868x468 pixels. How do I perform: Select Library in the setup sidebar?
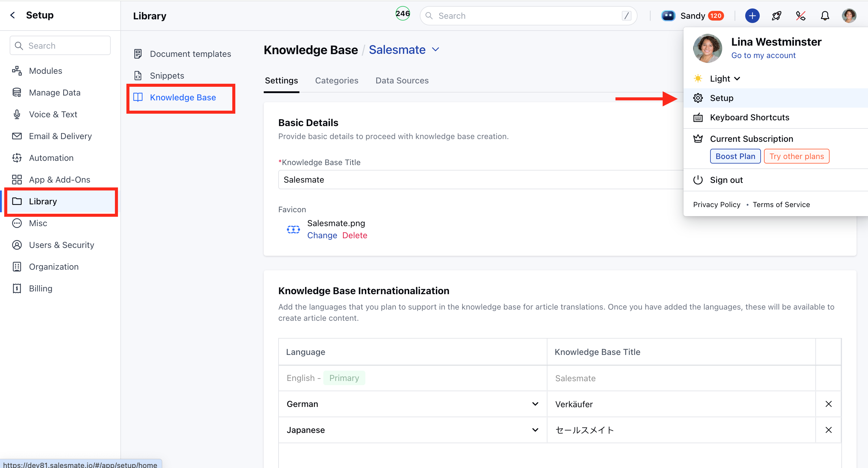pyautogui.click(x=61, y=201)
